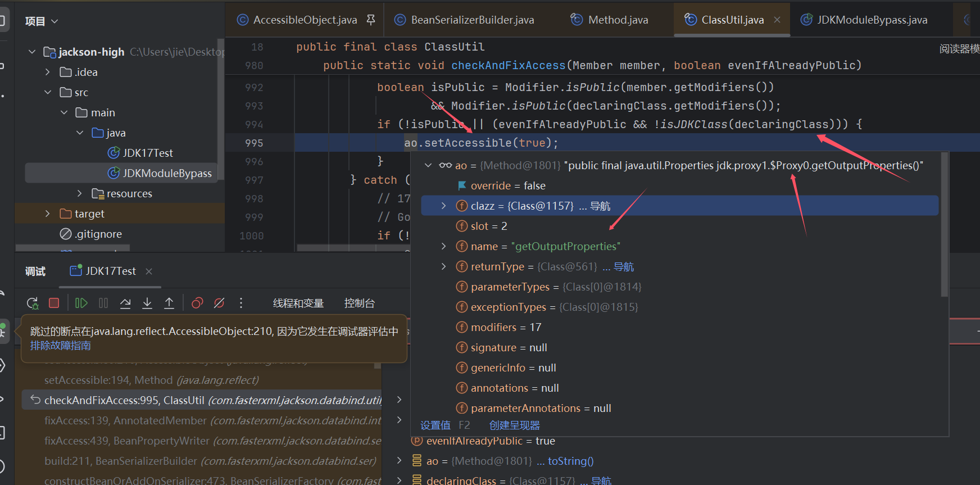
Task: Select the slot = 2 field row
Action: coord(680,226)
